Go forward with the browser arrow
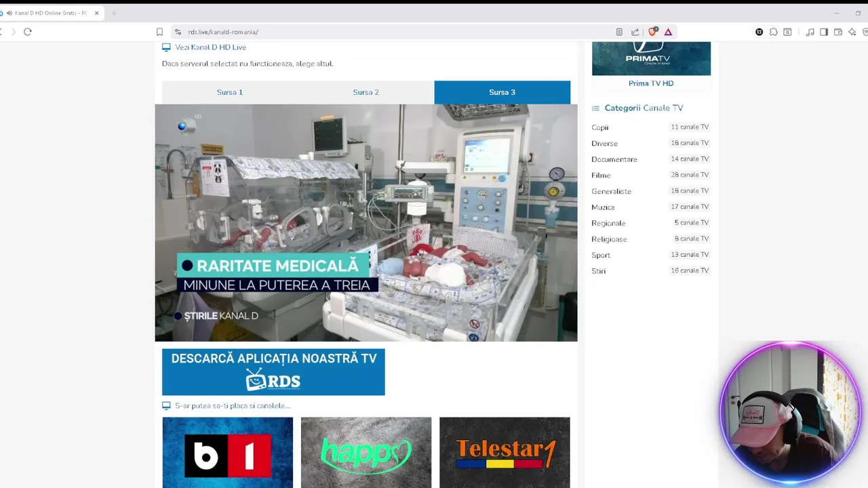Screen dimensions: 868x488 (x=13, y=32)
